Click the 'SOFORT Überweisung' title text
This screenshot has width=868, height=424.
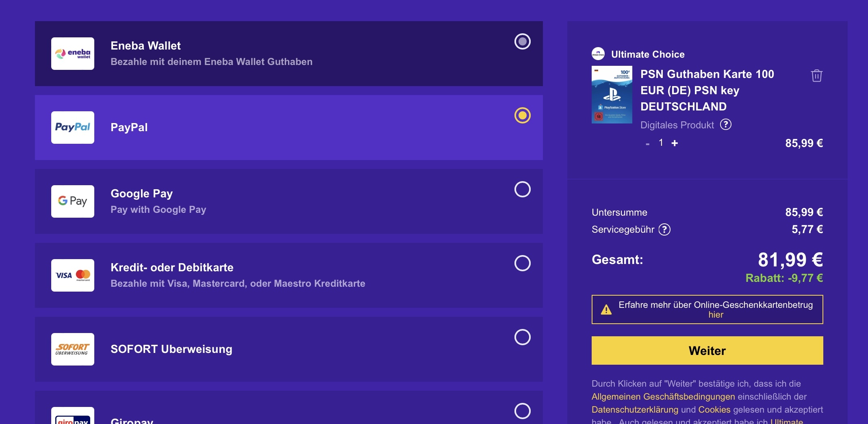click(x=171, y=349)
